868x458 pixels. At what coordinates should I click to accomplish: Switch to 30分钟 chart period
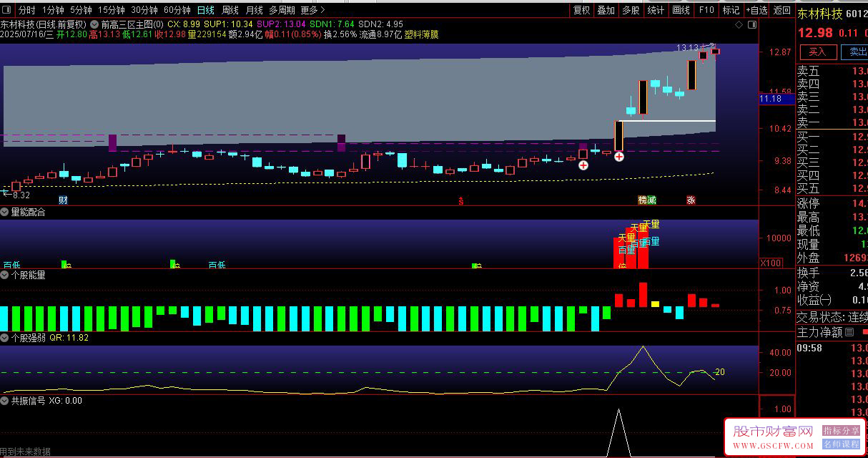(x=144, y=10)
